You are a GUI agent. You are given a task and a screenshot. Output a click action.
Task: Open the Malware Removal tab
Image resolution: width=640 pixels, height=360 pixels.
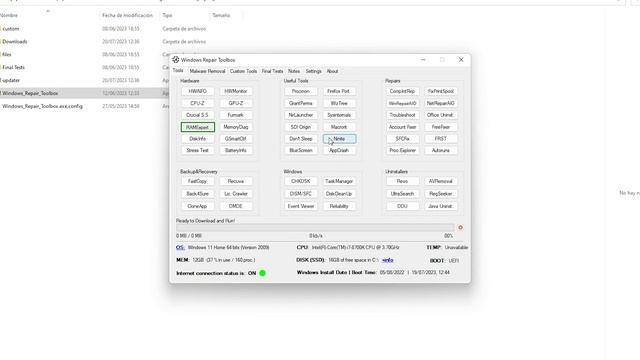tap(207, 71)
